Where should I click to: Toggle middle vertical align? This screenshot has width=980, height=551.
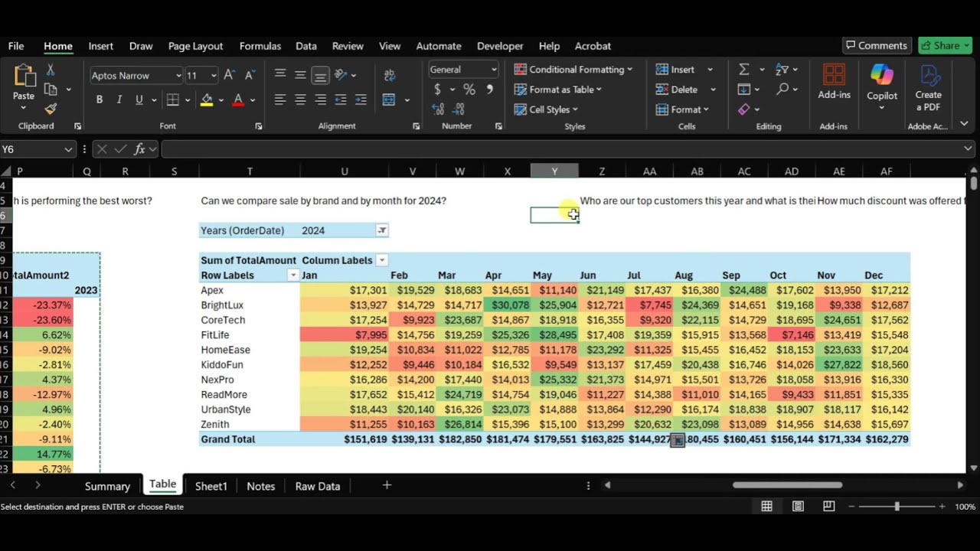coord(300,75)
